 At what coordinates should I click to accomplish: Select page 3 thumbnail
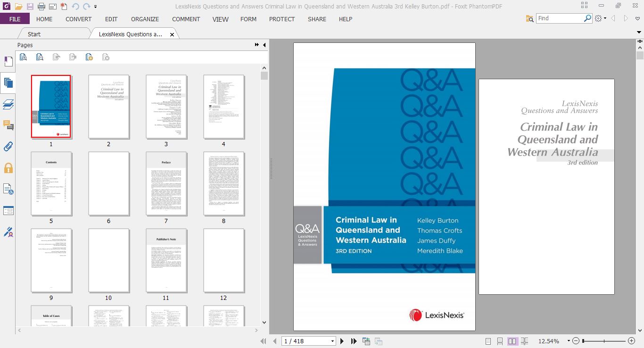[166, 107]
